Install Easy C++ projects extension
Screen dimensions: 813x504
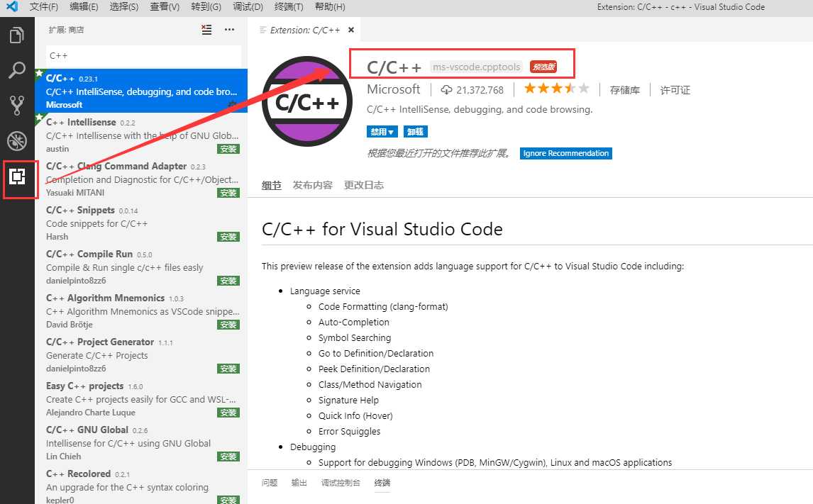[x=228, y=413]
